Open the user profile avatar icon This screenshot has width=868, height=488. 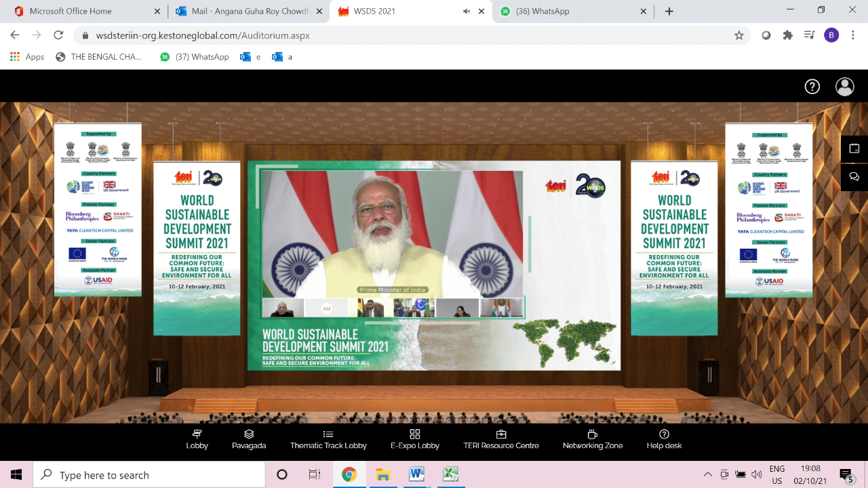tap(845, 87)
